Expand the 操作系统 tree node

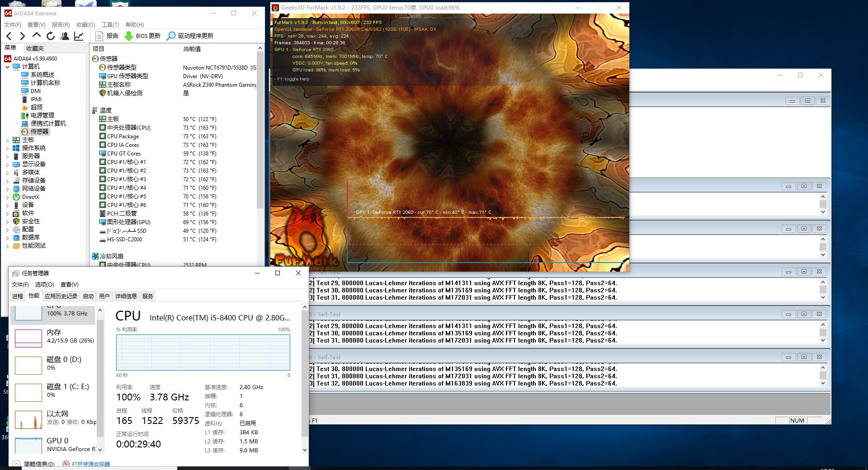(x=8, y=148)
